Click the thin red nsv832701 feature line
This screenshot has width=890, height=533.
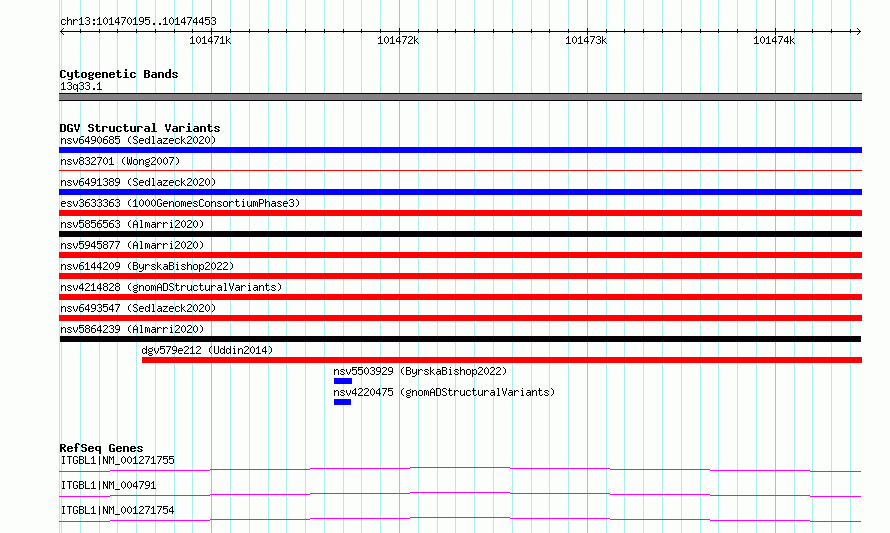click(460, 170)
